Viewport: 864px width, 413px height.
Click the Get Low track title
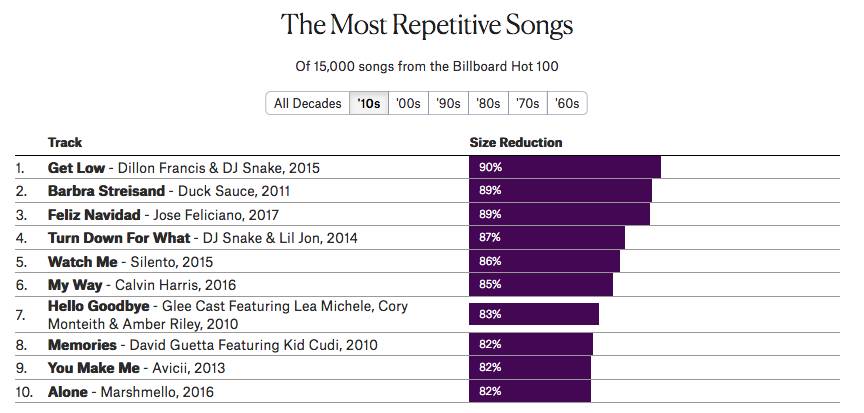pos(79,166)
